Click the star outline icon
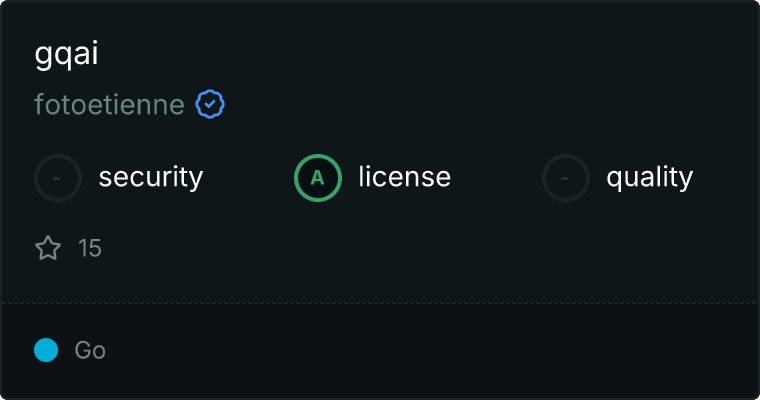 click(48, 248)
